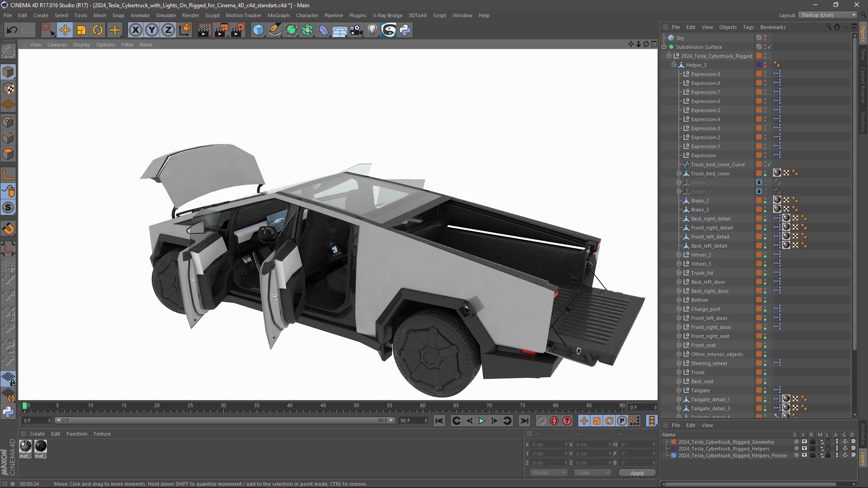868x488 pixels.
Task: Click the X position input field
Action: click(549, 445)
